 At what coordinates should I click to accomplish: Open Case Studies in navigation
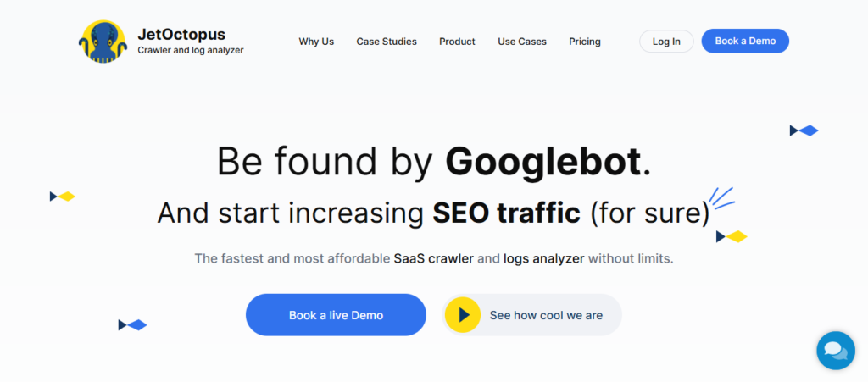[x=387, y=42]
